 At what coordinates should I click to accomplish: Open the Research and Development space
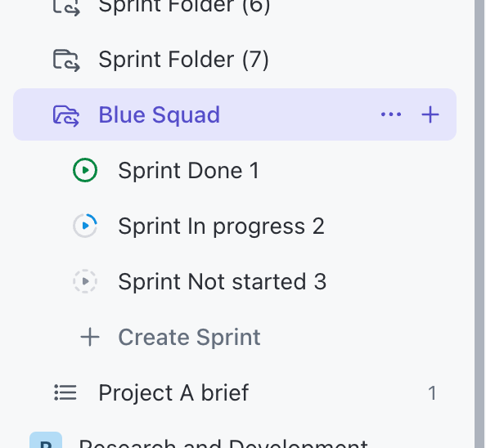pyautogui.click(x=223, y=443)
